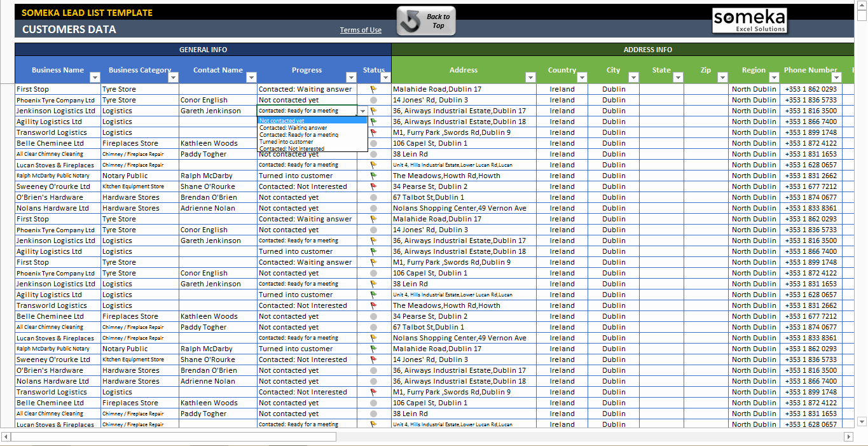The image size is (868, 446).
Task: Open the Business Category column filter
Action: tap(173, 78)
